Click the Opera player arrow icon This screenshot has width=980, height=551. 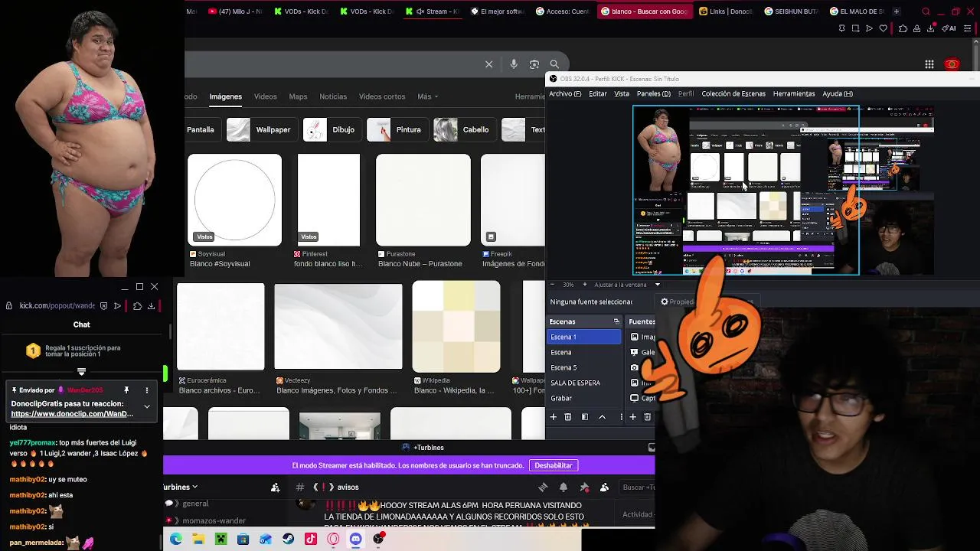tap(869, 28)
